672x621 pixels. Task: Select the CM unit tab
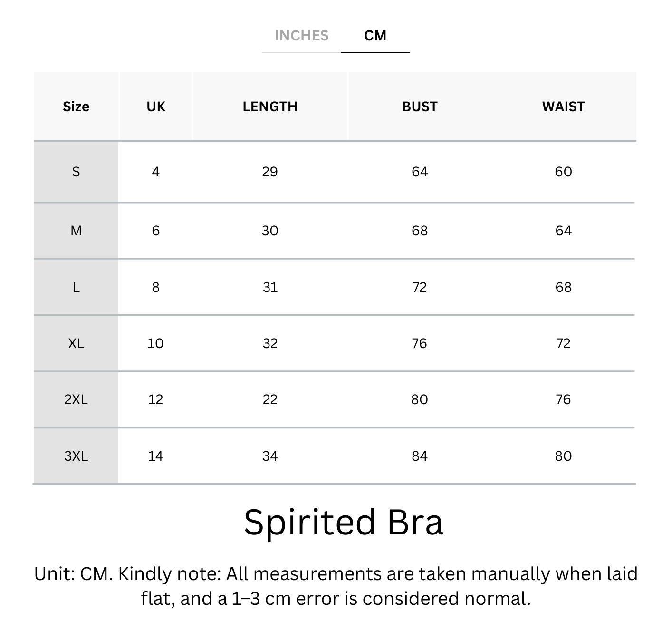pos(375,36)
